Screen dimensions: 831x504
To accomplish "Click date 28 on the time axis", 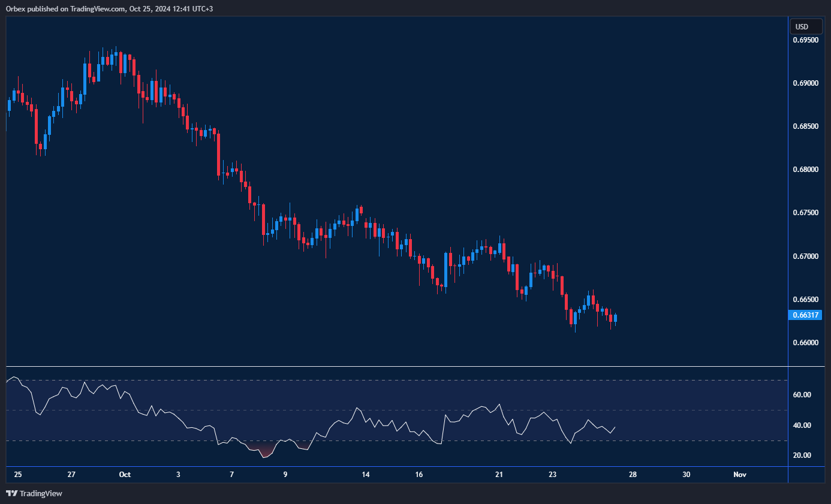I will [x=633, y=475].
